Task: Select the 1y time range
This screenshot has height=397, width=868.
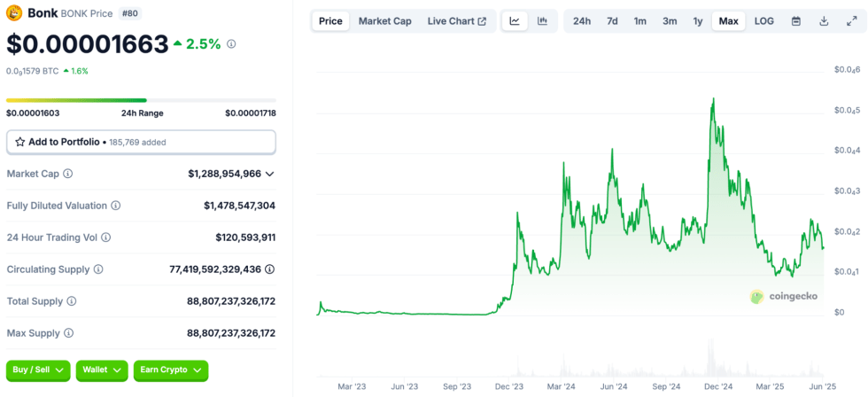Action: [x=698, y=21]
